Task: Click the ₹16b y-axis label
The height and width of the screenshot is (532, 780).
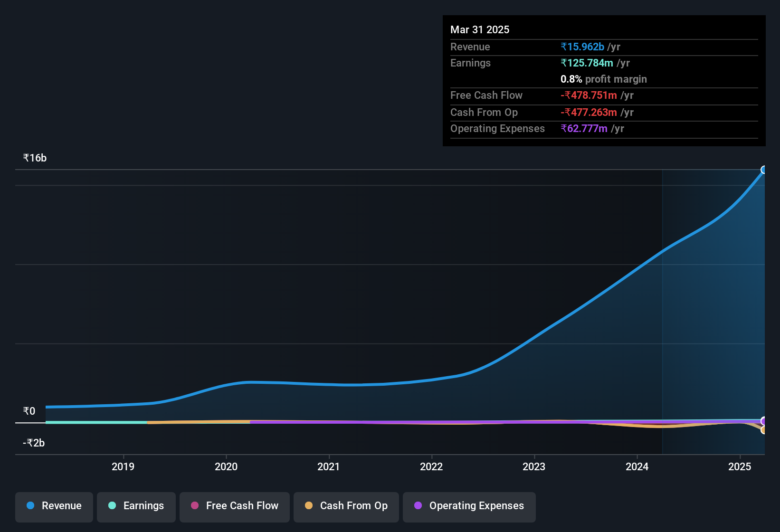Action: click(x=35, y=158)
